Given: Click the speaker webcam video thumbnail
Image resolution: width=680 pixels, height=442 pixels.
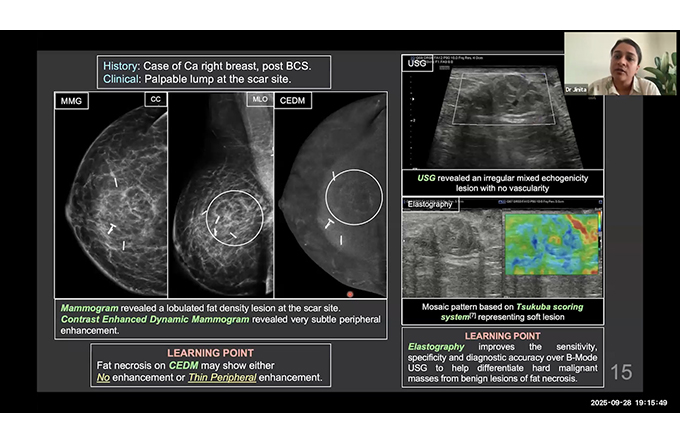Looking at the screenshot, I should pos(620,62).
